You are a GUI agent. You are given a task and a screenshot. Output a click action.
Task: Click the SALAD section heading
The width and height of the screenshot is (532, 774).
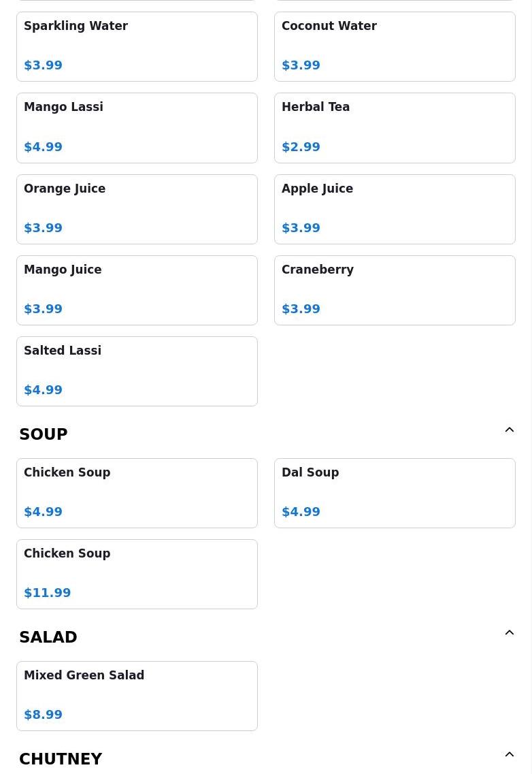click(x=48, y=636)
